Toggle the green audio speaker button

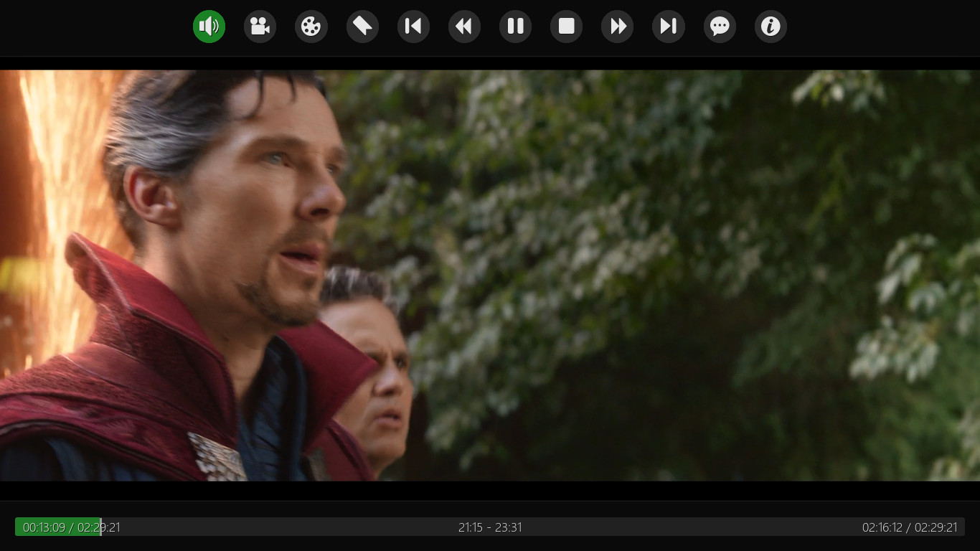coord(209,27)
